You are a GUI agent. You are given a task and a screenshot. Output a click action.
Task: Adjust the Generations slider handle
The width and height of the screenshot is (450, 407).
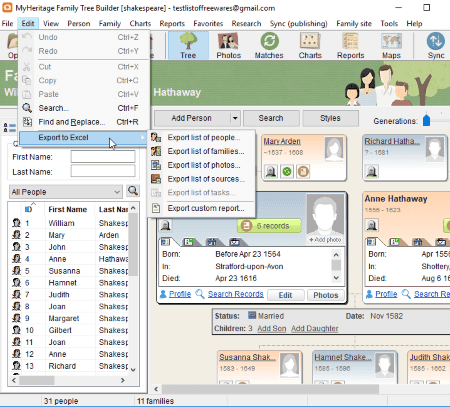[x=426, y=120]
